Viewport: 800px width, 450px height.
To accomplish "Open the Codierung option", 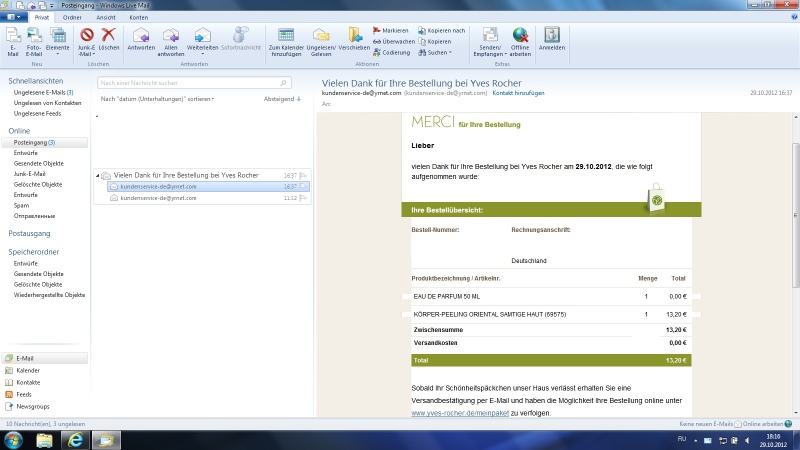I will click(391, 52).
